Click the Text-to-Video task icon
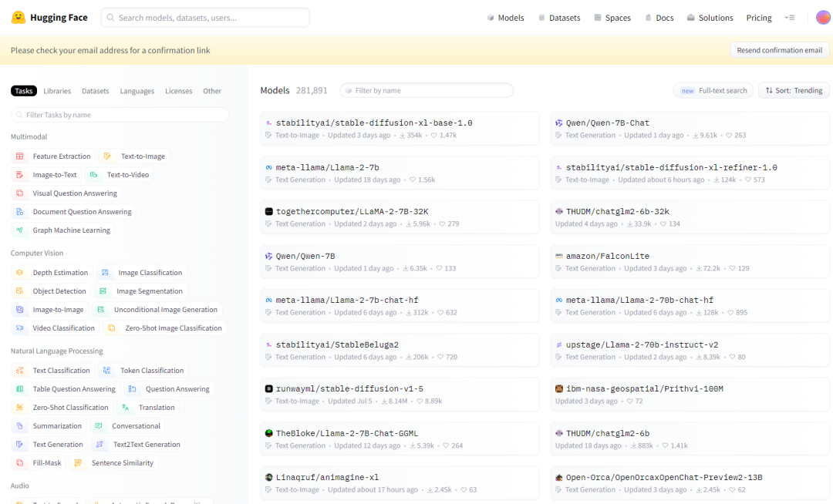Viewport: 833px width, 504px height. (x=93, y=174)
